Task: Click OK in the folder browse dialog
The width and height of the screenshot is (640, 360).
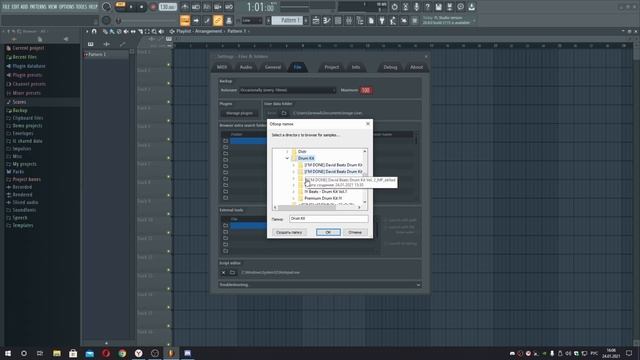Action: pyautogui.click(x=328, y=232)
